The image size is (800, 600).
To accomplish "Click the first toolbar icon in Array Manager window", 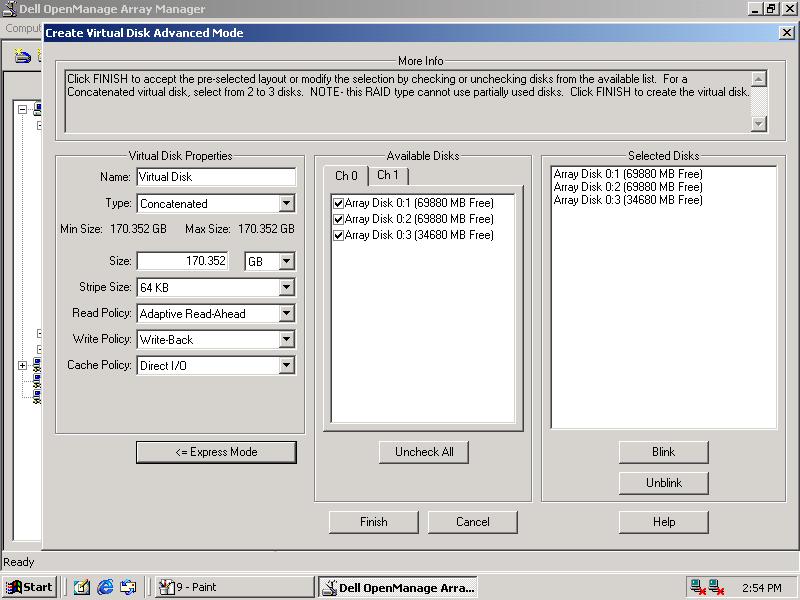I will click(x=22, y=56).
